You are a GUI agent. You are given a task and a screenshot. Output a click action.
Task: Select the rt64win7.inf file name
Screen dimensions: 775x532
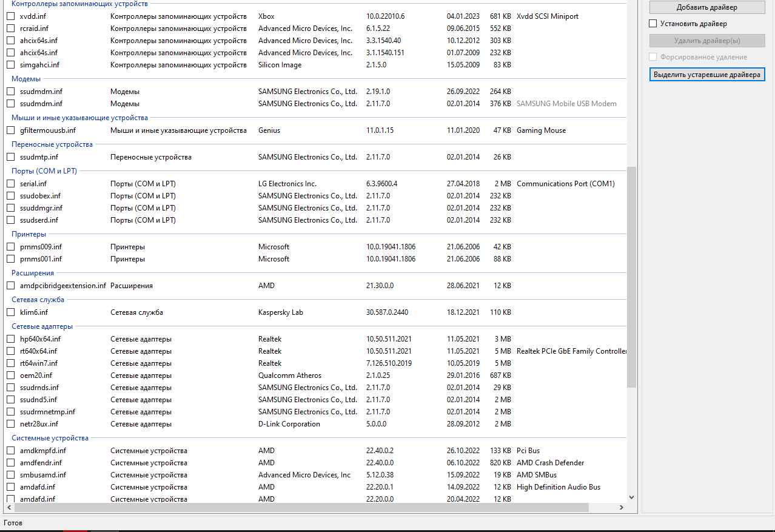[x=39, y=363]
